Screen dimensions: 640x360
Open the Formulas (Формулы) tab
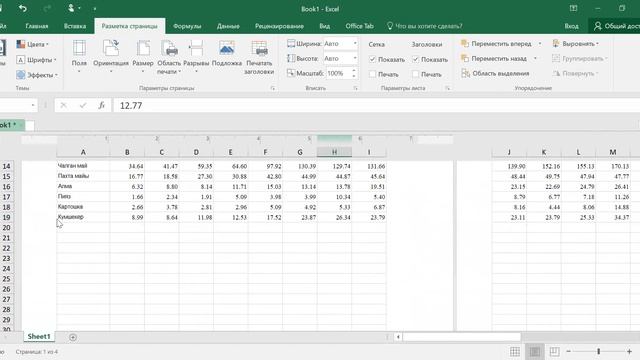pos(187,26)
